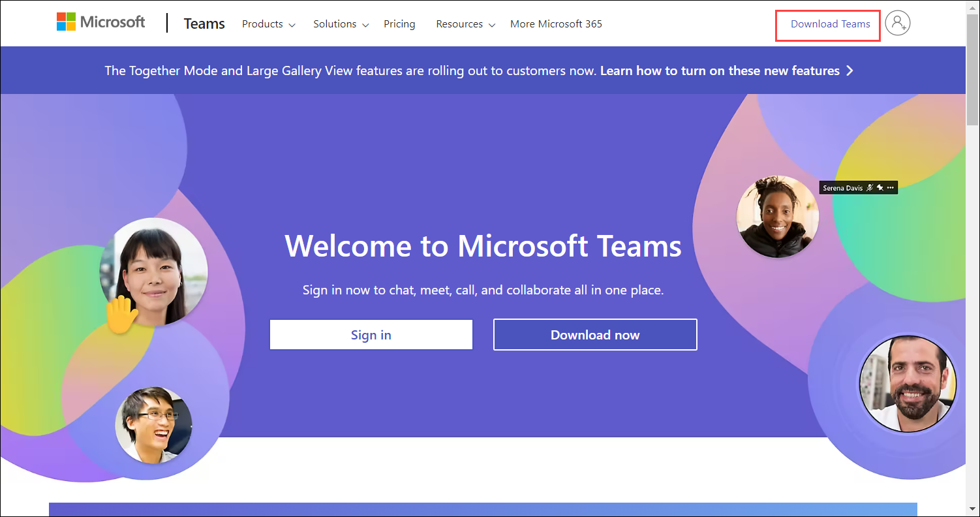
Task: Click the scrollbar up arrow
Action: (973, 7)
